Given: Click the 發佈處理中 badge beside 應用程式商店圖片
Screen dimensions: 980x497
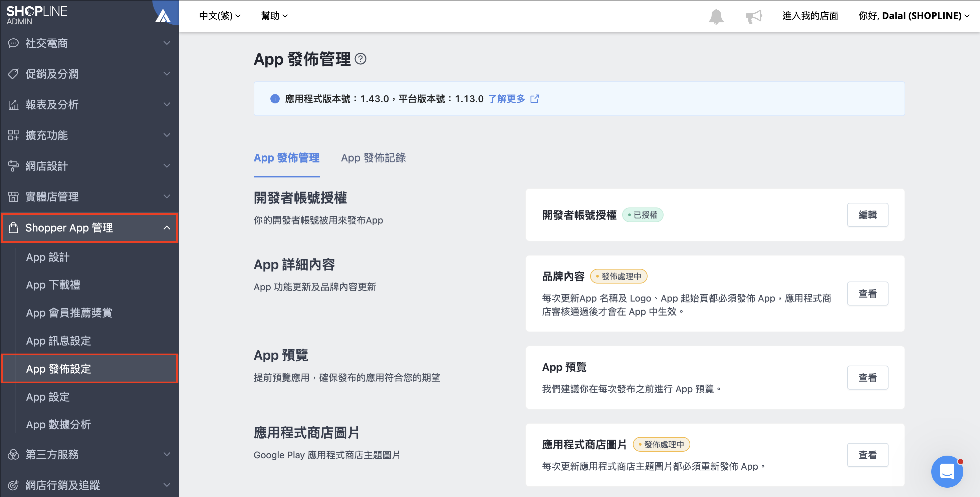Looking at the screenshot, I should (661, 445).
